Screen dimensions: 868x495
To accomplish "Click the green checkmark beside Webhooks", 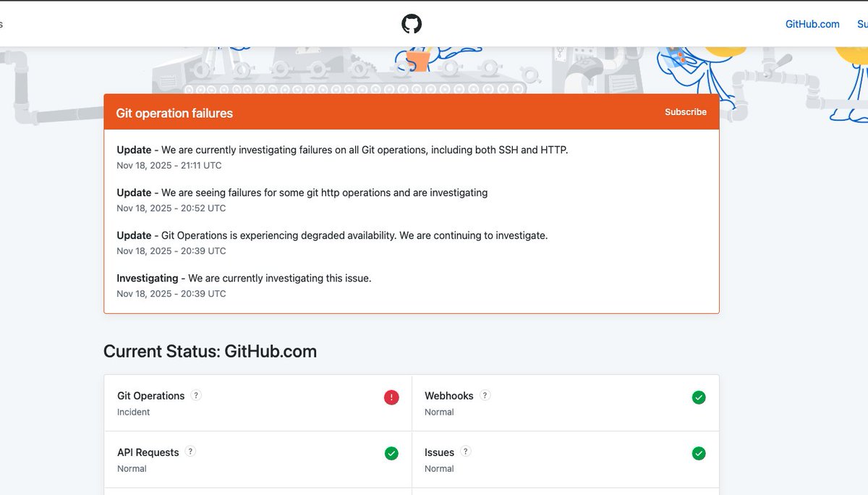I will tap(699, 397).
